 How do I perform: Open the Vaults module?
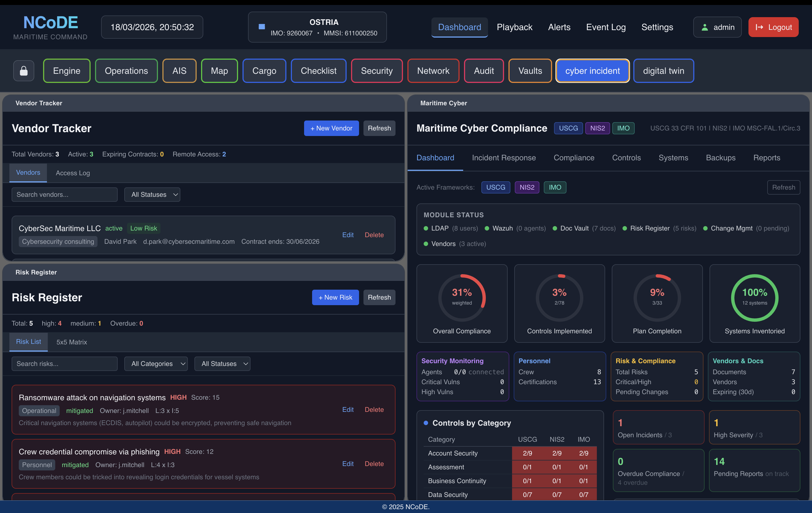click(530, 70)
